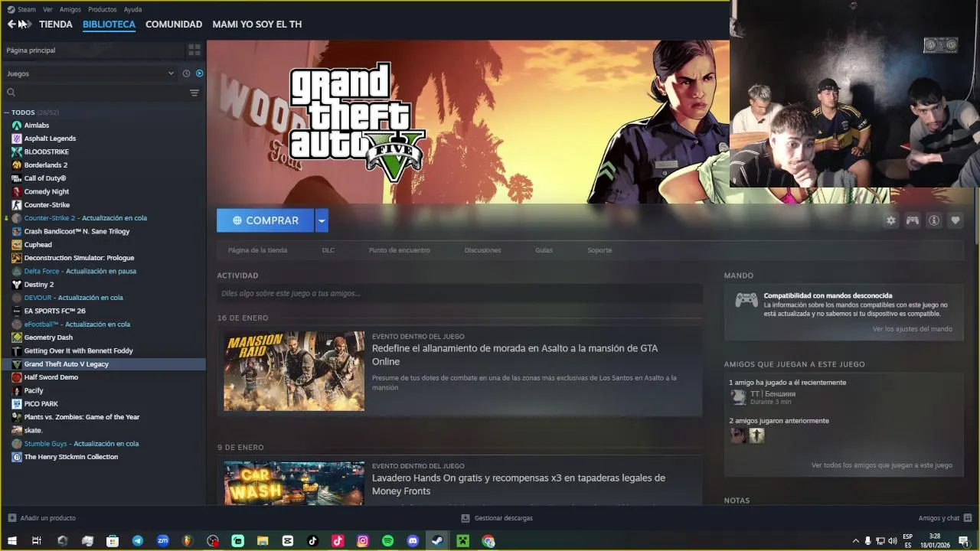
Task: Add game to favorites heart icon
Action: [x=955, y=220]
